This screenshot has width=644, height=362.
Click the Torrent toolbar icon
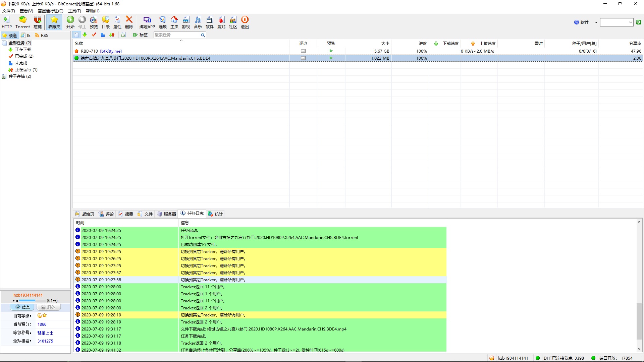pos(22,22)
